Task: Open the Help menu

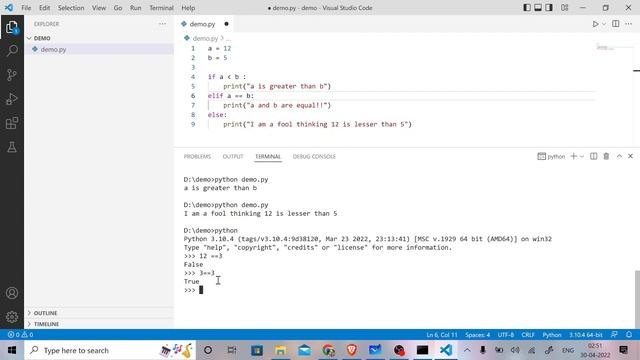Action: pyautogui.click(x=188, y=8)
